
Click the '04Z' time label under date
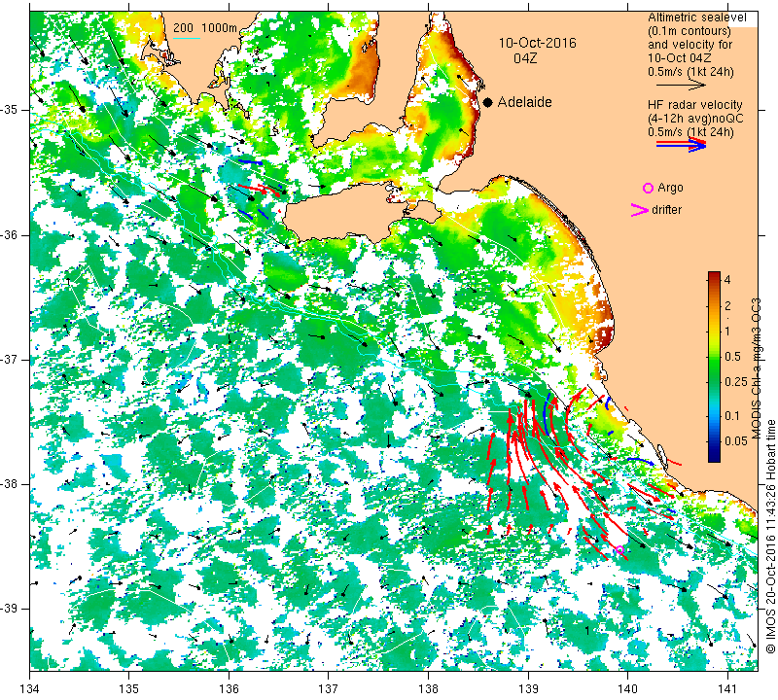point(525,58)
